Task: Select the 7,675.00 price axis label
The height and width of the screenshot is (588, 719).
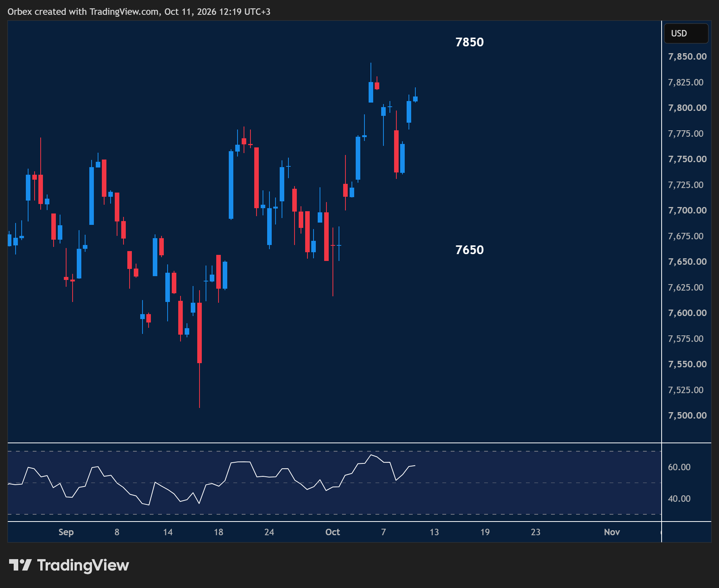Action: coord(686,236)
